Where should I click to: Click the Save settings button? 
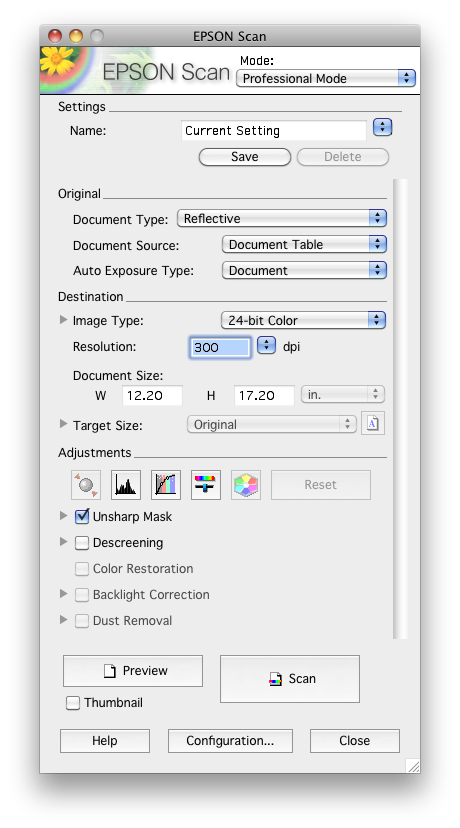pos(245,157)
